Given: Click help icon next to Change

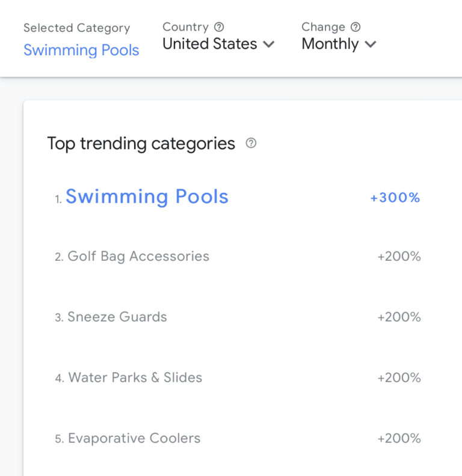Looking at the screenshot, I should (x=356, y=27).
